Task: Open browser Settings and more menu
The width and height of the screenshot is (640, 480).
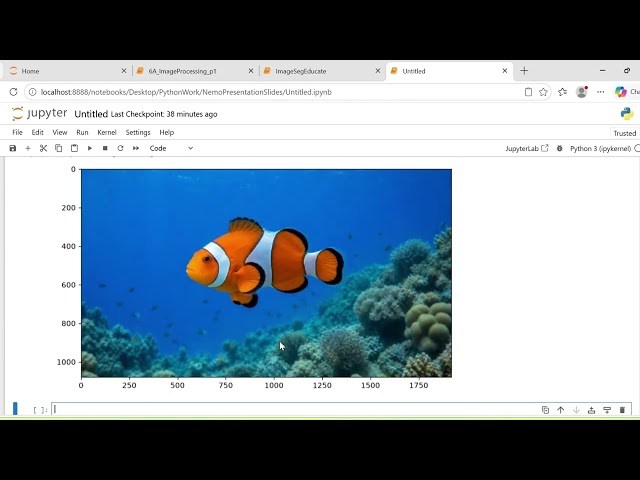Action: coord(600,92)
